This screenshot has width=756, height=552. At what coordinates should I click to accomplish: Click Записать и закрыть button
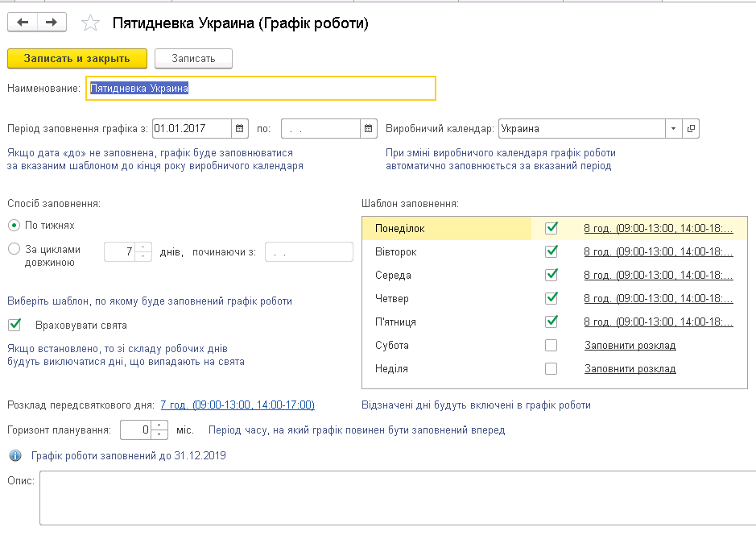click(x=77, y=58)
